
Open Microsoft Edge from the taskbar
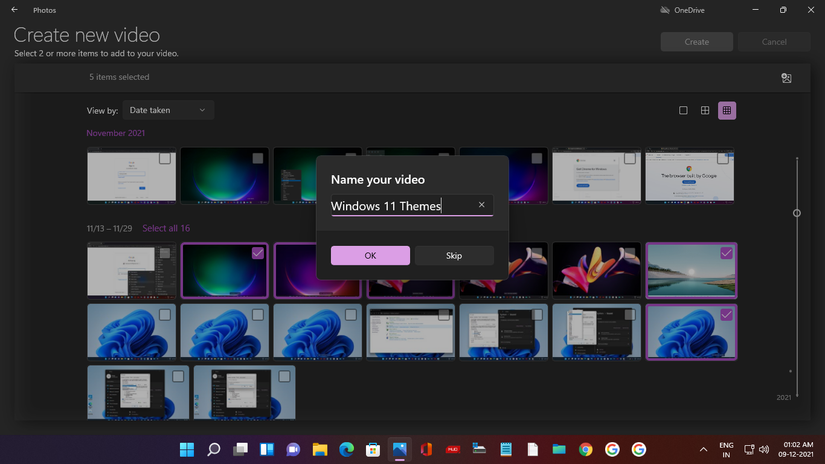(x=346, y=449)
